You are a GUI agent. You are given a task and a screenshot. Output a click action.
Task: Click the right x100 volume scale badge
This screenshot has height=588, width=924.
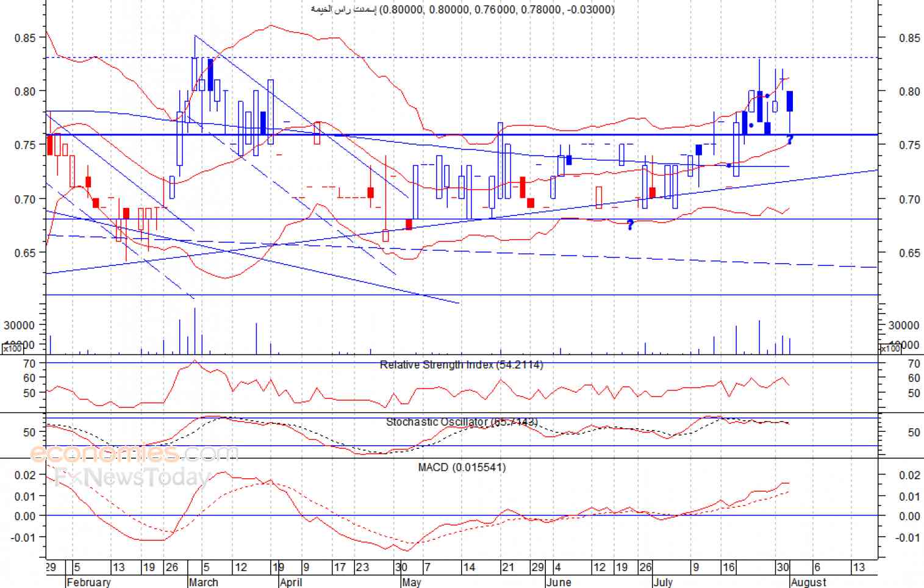[890, 349]
